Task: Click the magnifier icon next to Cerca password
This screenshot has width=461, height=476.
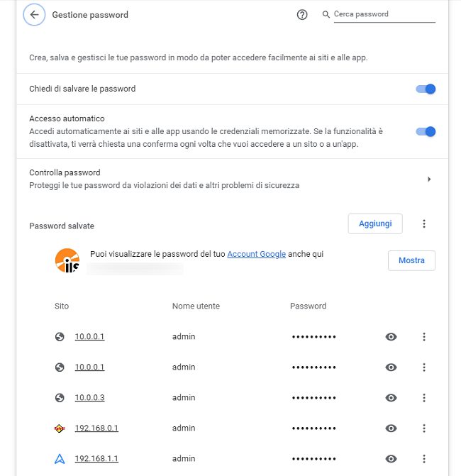Action: tap(326, 14)
